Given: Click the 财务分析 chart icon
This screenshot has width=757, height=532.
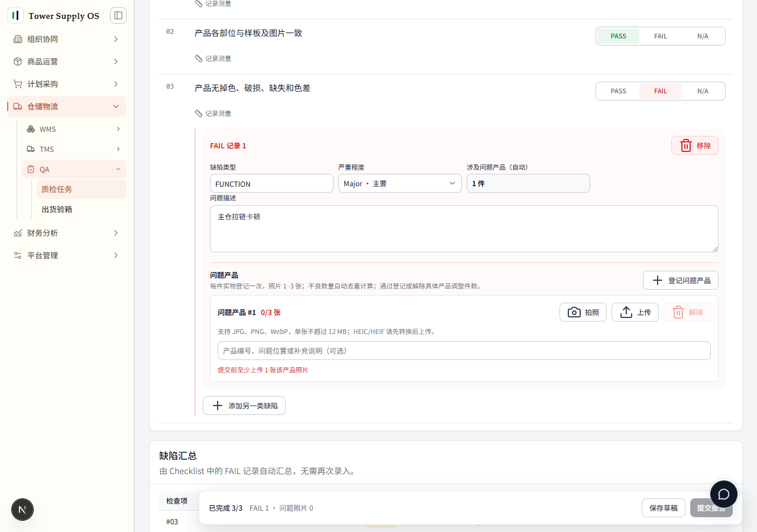Looking at the screenshot, I should (x=18, y=233).
